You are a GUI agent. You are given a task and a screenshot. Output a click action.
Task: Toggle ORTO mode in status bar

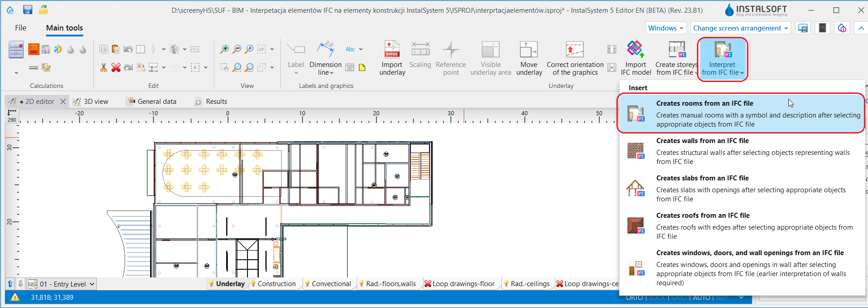tap(634, 298)
